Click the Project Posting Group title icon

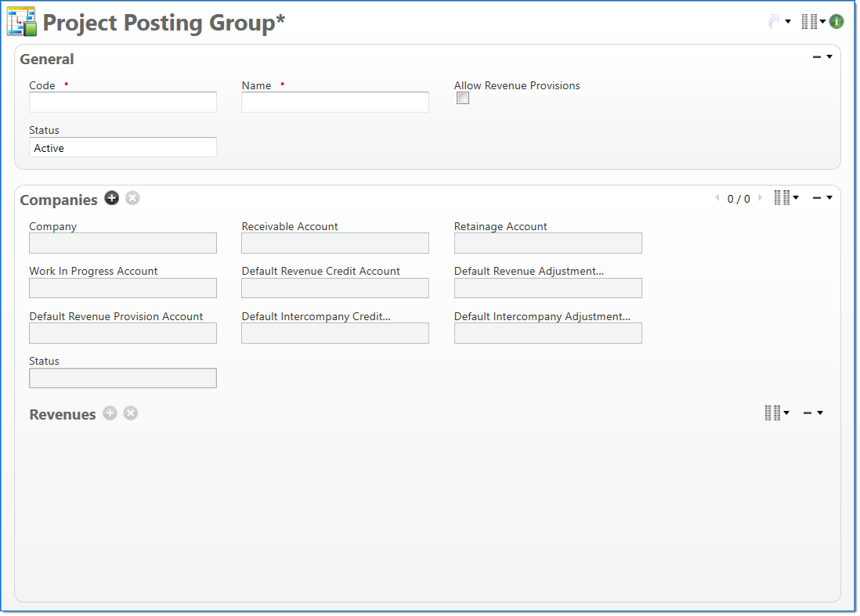(x=21, y=22)
